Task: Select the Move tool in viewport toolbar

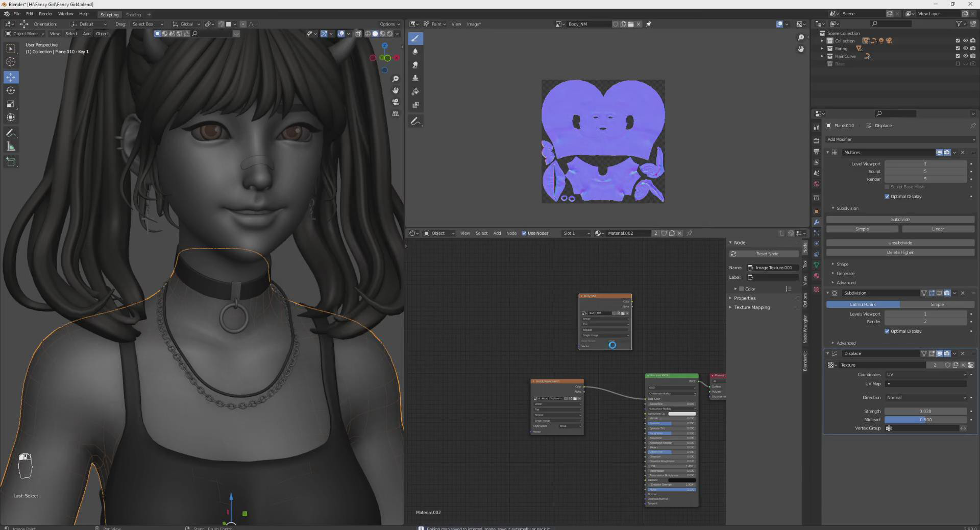Action: coord(11,77)
